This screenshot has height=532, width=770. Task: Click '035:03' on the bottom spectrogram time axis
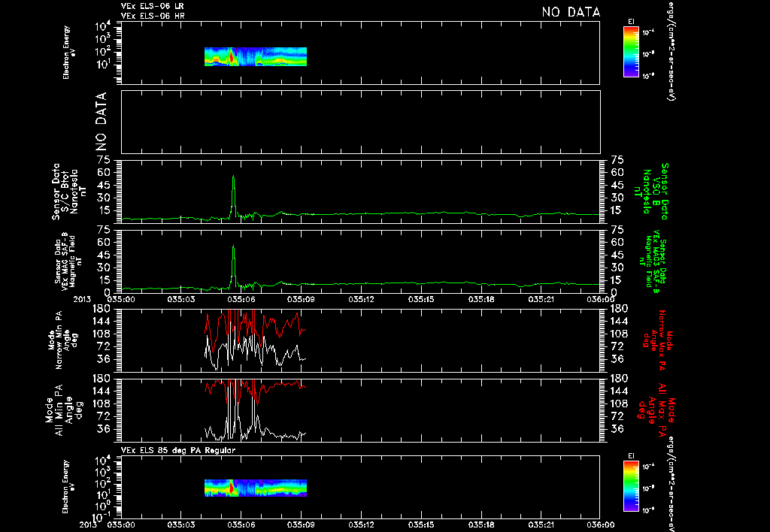[x=180, y=524]
